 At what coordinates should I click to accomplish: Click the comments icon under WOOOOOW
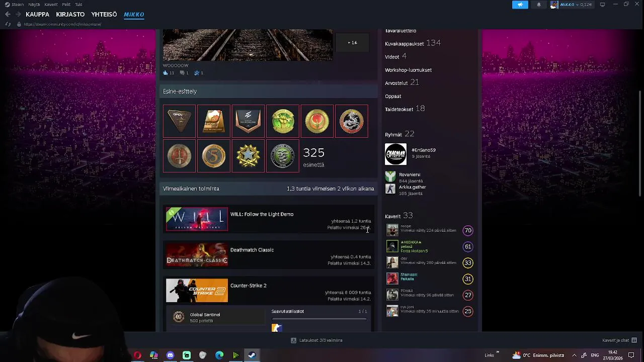[x=182, y=73]
